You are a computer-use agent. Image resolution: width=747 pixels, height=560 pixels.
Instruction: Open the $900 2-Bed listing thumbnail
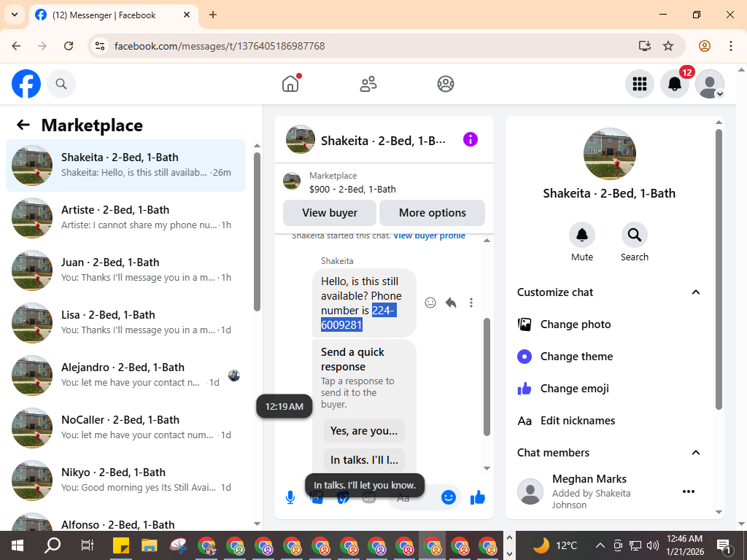[292, 182]
